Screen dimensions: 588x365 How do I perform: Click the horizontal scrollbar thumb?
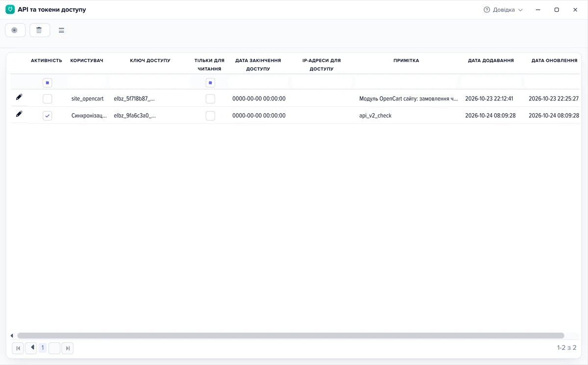click(291, 336)
